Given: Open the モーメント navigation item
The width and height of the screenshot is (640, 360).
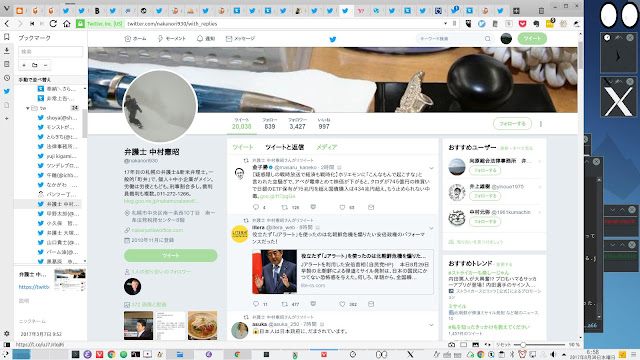Looking at the screenshot, I should tap(171, 38).
